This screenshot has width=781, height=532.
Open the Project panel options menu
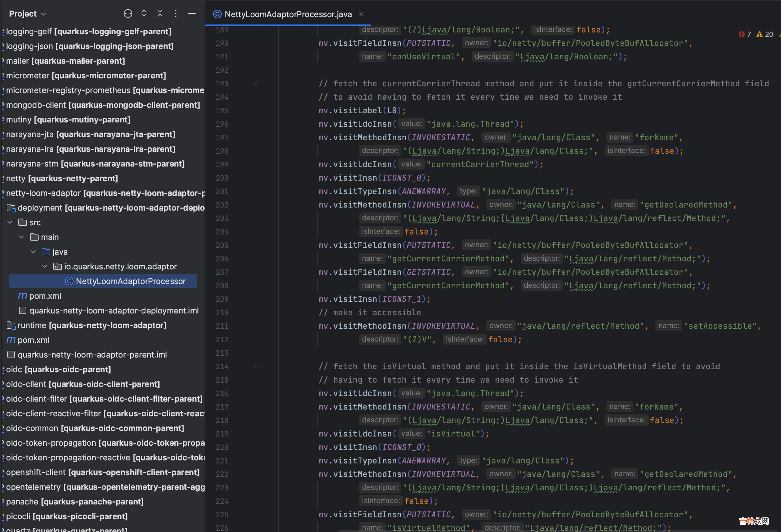(x=176, y=13)
